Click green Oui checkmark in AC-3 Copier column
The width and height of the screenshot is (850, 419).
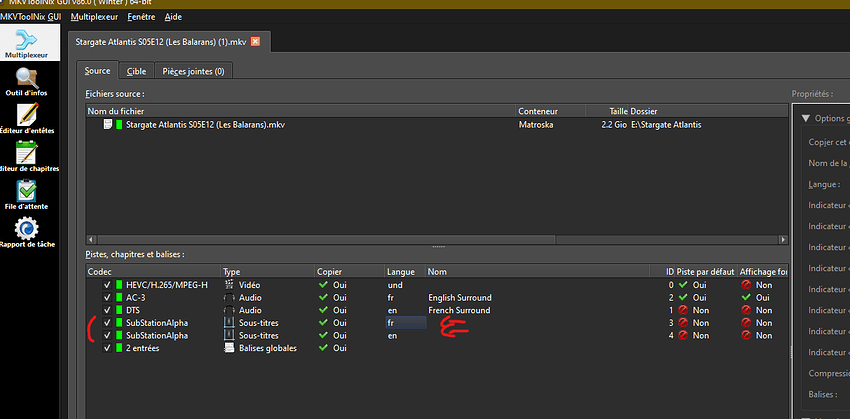[324, 298]
